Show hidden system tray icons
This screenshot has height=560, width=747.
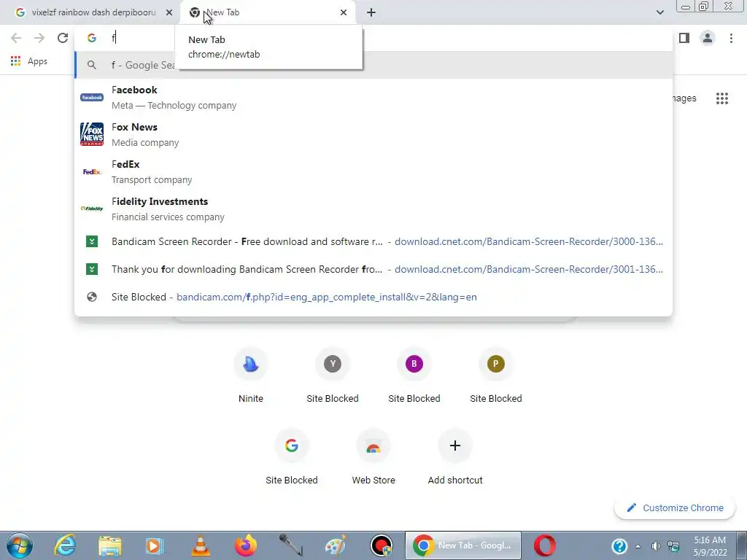point(638,546)
